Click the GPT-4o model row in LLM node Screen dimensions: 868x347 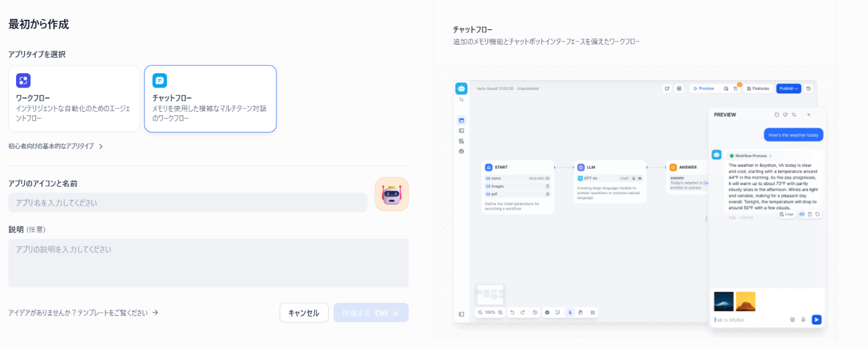click(610, 178)
